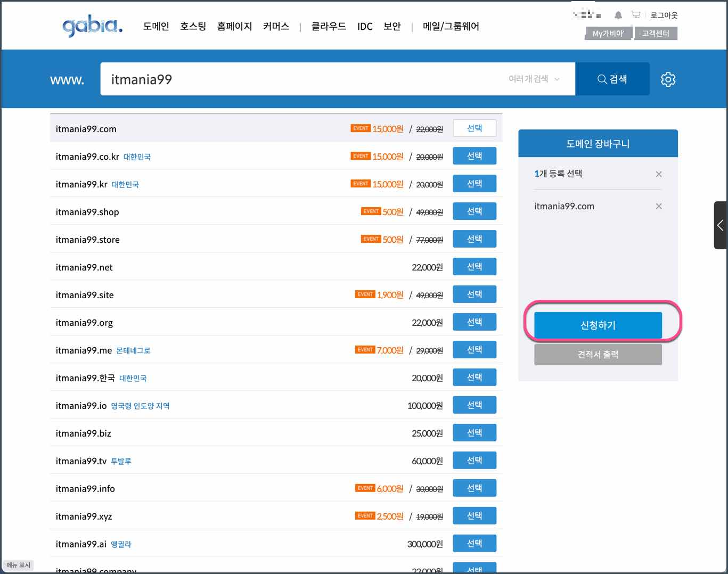This screenshot has width=728, height=574.
Task: Click the 투발루 label next to itmania99.tv
Action: (x=121, y=462)
